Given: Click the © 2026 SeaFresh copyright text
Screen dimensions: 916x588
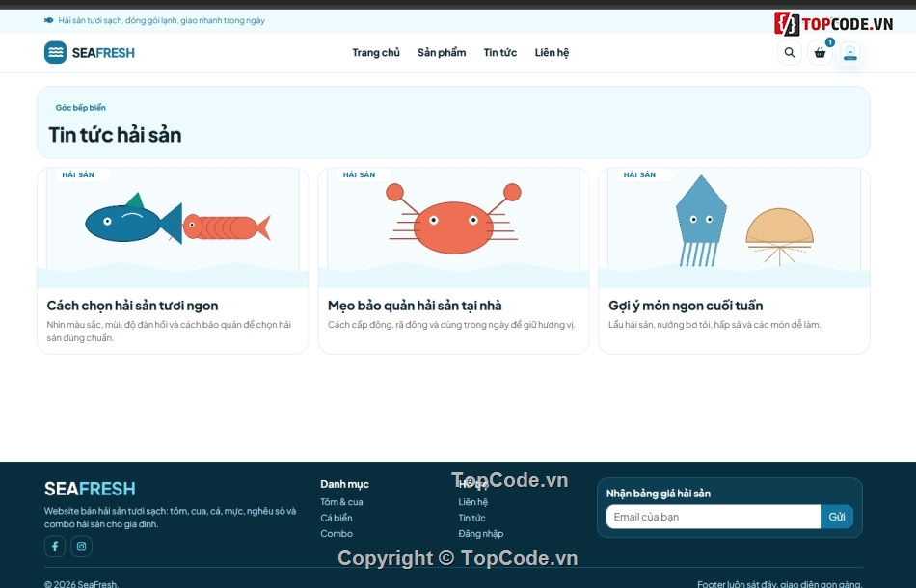Looking at the screenshot, I should tap(81, 584).
